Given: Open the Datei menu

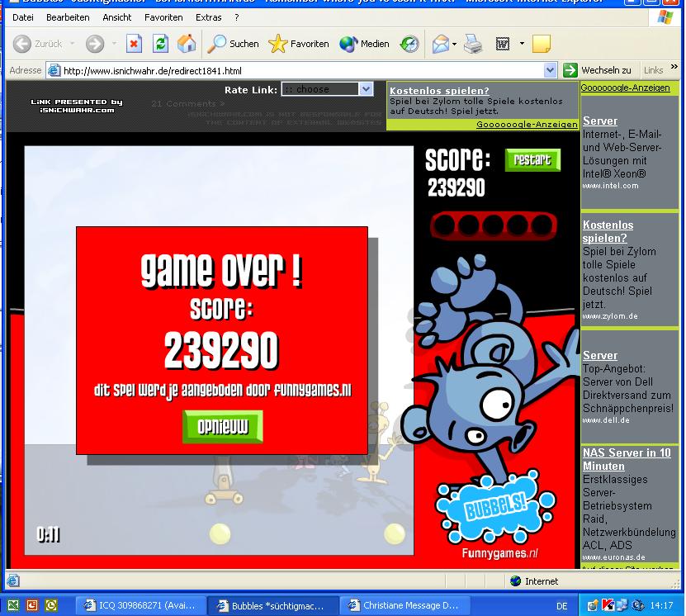Looking at the screenshot, I should pos(23,17).
